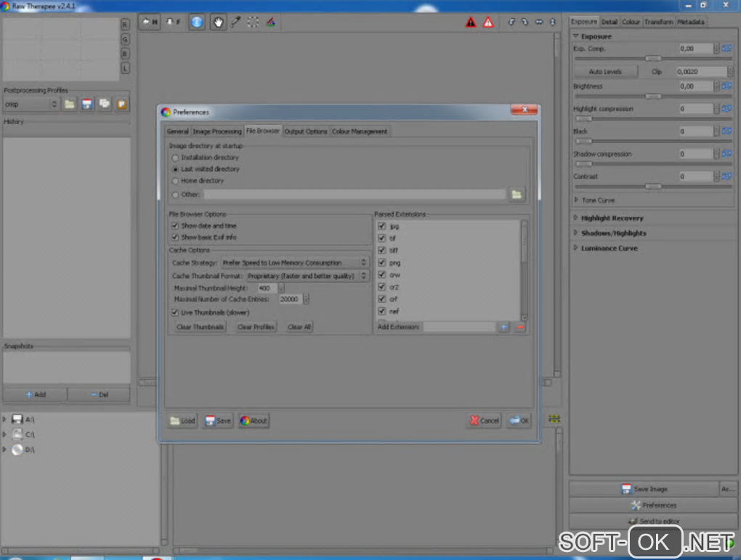Select Last visited directory radio option
Image resolution: width=741 pixels, height=560 pixels.
175,169
